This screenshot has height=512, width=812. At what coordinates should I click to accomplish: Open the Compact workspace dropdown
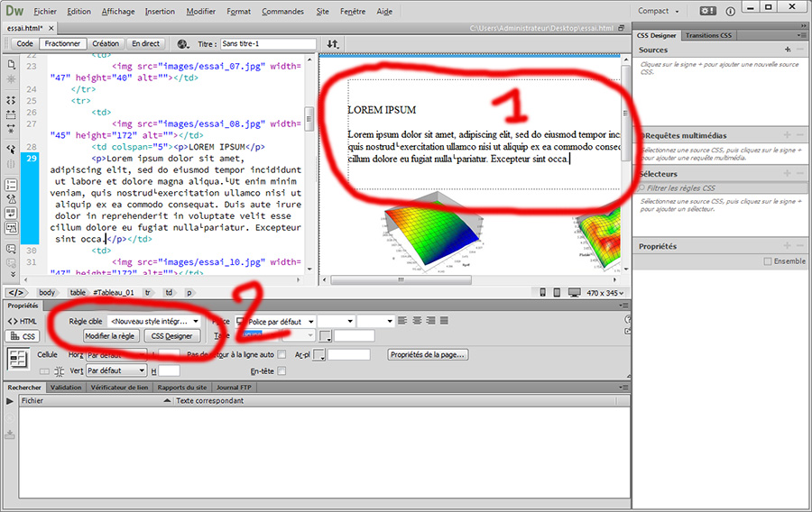pyautogui.click(x=658, y=11)
